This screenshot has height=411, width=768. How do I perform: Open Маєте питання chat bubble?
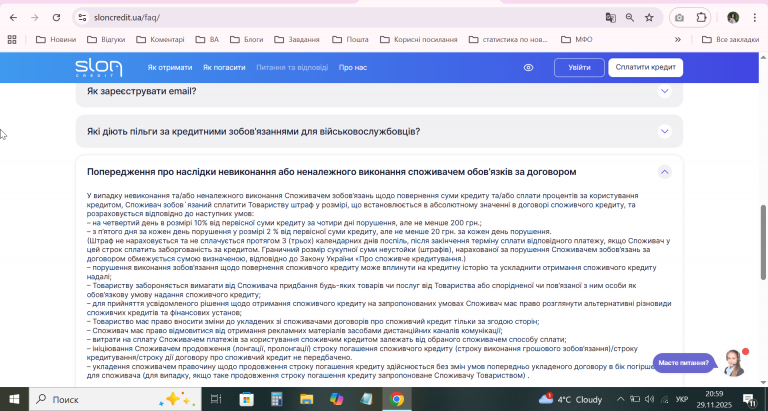point(684,363)
